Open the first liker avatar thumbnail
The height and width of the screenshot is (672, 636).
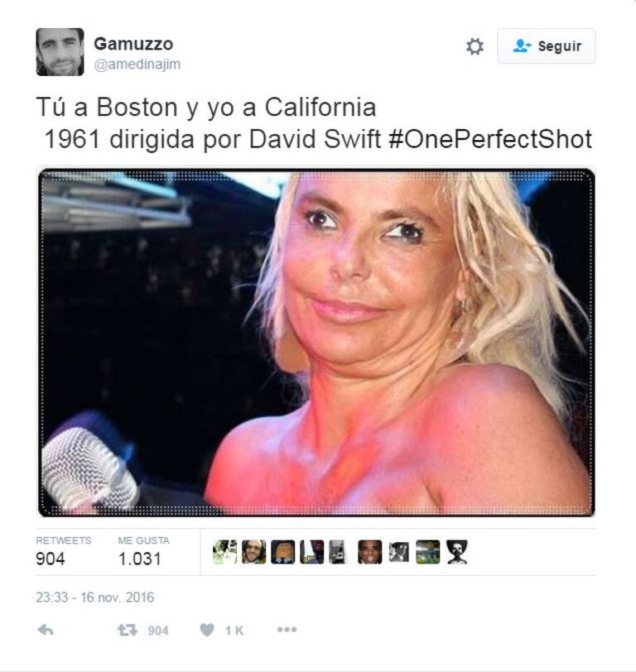(224, 552)
